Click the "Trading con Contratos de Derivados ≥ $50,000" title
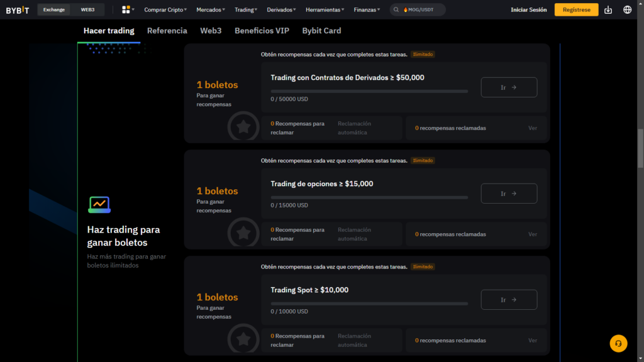Image resolution: width=644 pixels, height=362 pixels. (347, 77)
